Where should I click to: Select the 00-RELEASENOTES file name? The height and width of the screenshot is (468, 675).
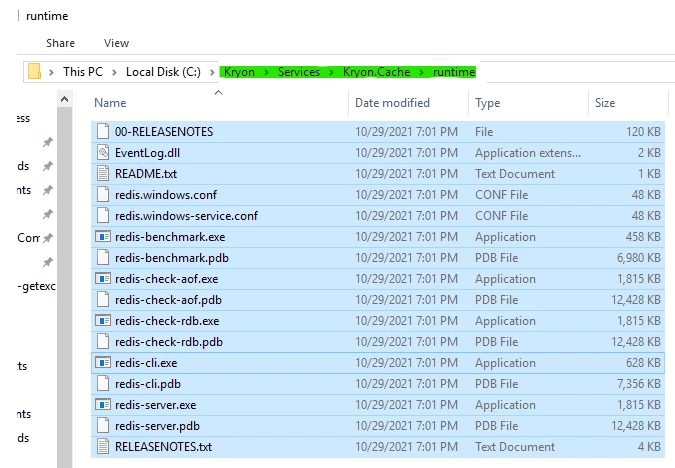pyautogui.click(x=164, y=132)
